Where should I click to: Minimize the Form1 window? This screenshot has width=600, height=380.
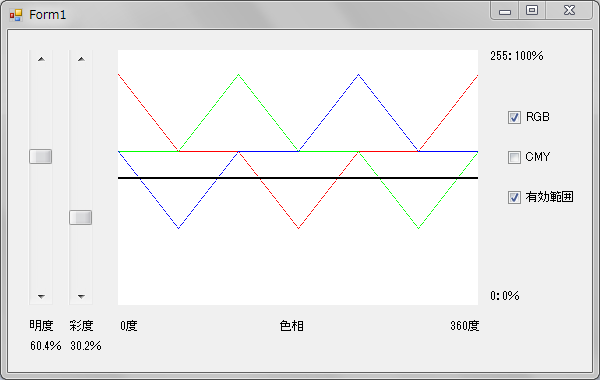505,11
